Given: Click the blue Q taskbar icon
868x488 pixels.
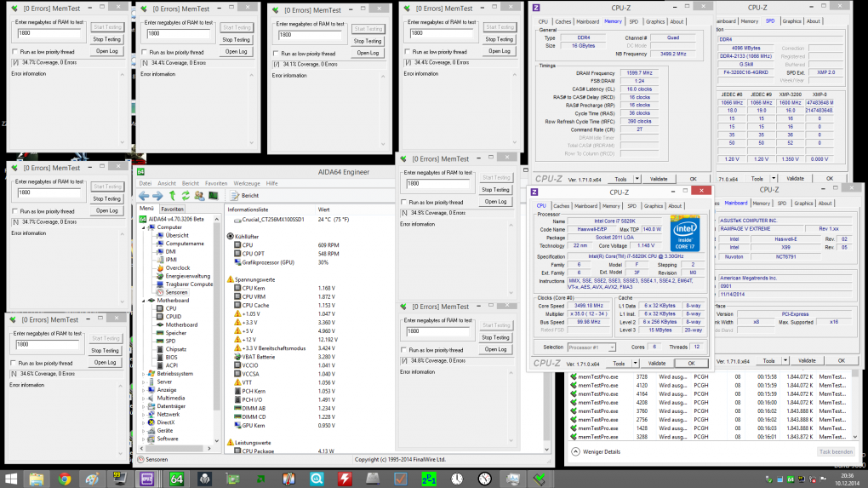Looking at the screenshot, I should tap(317, 479).
